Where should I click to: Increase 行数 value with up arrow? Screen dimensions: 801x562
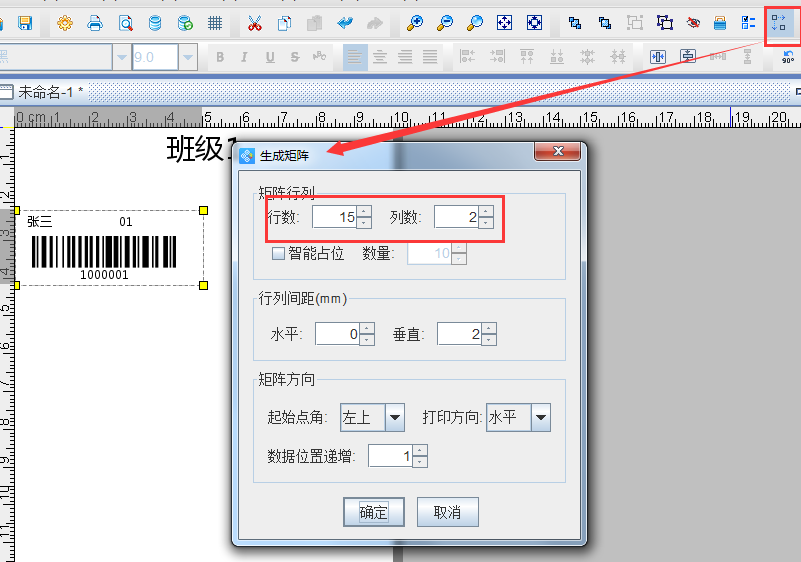[364, 211]
